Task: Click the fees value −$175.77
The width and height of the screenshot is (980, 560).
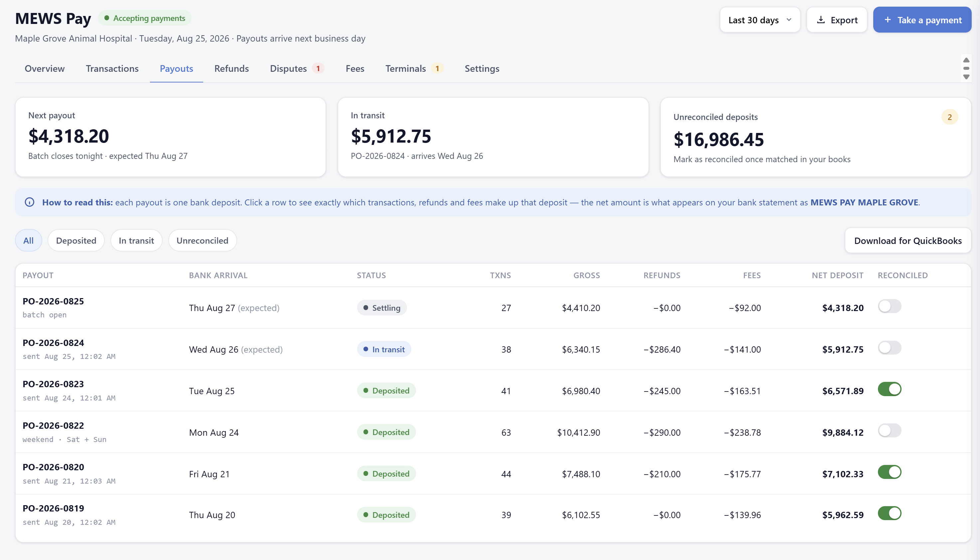Action: 742,474
